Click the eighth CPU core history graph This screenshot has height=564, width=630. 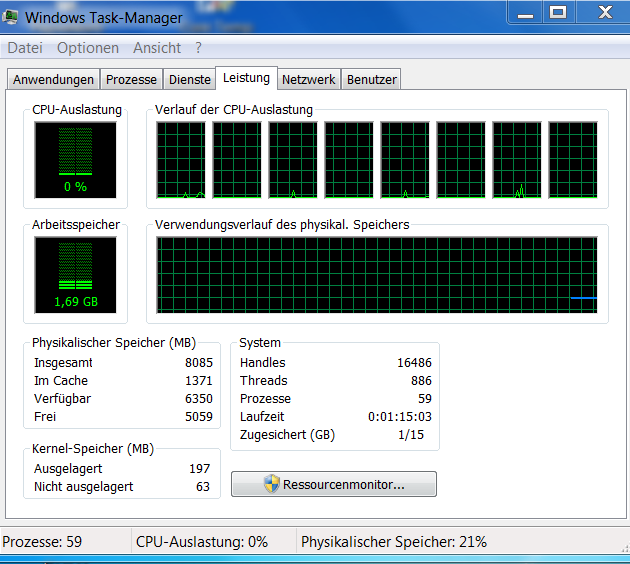click(x=573, y=160)
